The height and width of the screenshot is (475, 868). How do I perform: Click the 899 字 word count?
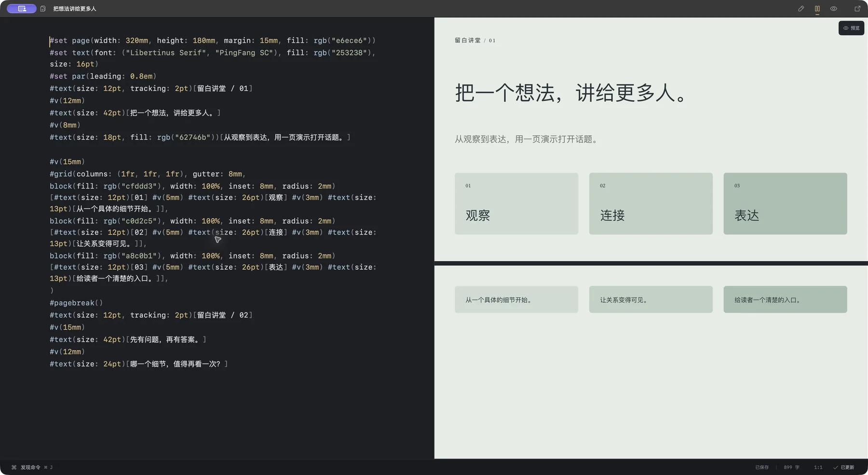tap(791, 467)
